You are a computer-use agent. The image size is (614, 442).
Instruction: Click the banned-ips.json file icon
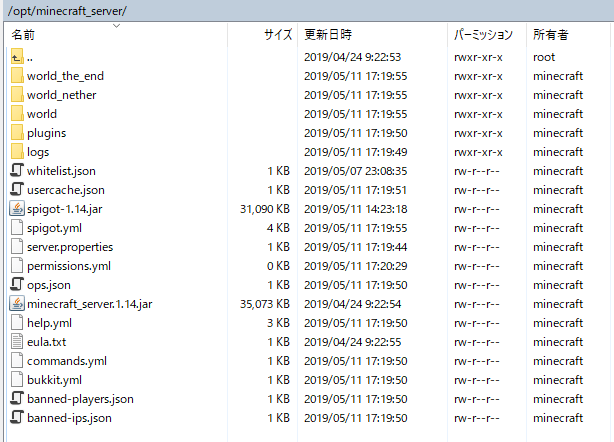coord(16,418)
